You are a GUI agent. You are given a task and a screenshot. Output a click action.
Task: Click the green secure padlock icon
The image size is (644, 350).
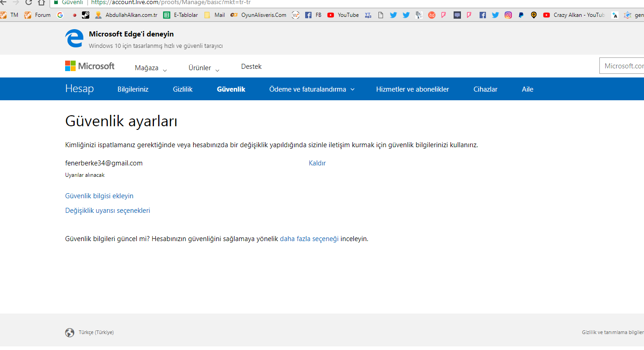[56, 2]
